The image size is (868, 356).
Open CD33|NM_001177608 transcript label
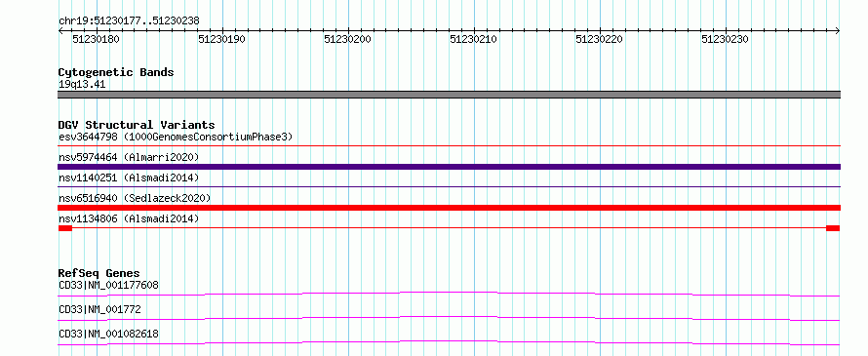point(108,286)
